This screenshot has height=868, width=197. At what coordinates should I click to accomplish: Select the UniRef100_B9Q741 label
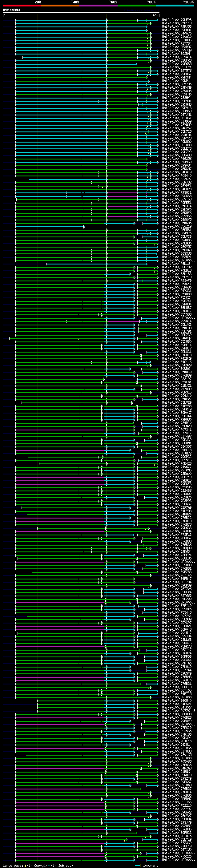(x=177, y=301)
